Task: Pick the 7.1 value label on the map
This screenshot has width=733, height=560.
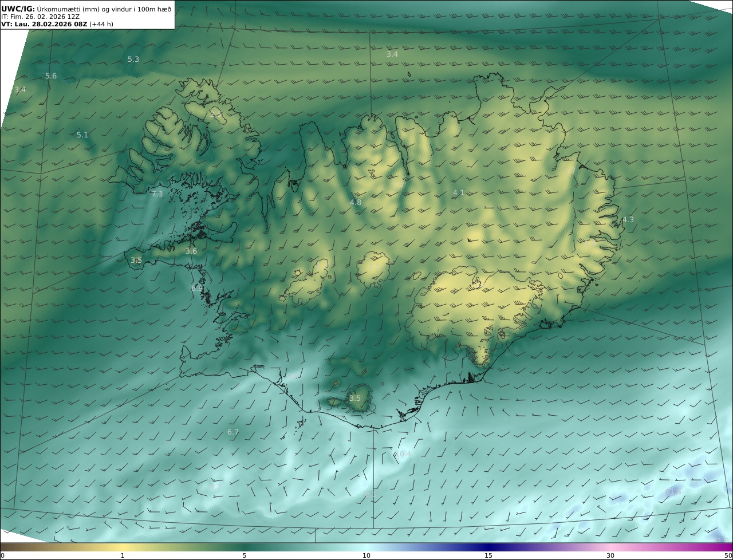Action: pos(157,194)
